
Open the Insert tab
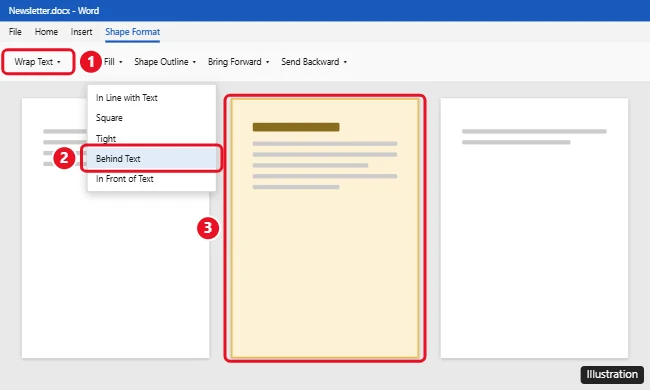(x=81, y=32)
